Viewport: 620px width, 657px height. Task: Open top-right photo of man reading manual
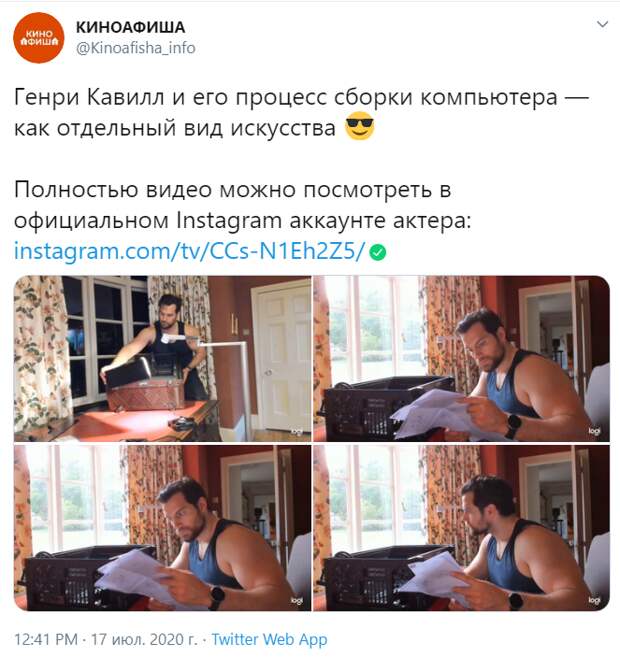461,358
